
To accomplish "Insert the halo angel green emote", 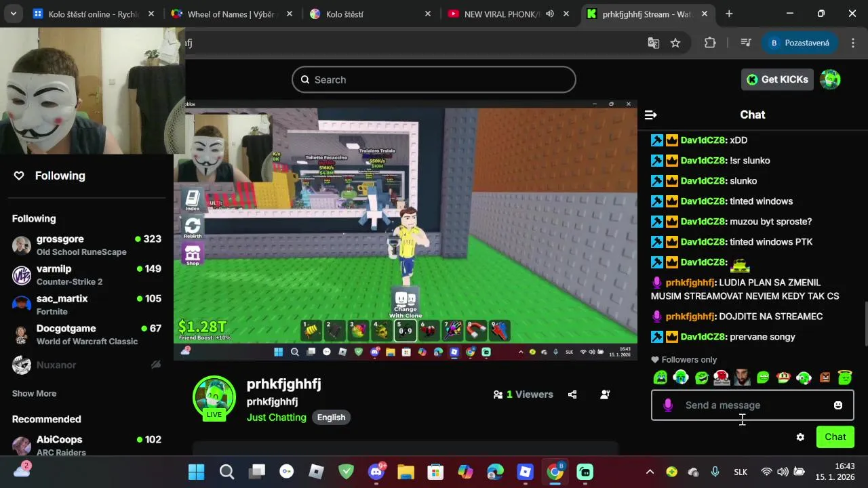I will click(x=845, y=378).
